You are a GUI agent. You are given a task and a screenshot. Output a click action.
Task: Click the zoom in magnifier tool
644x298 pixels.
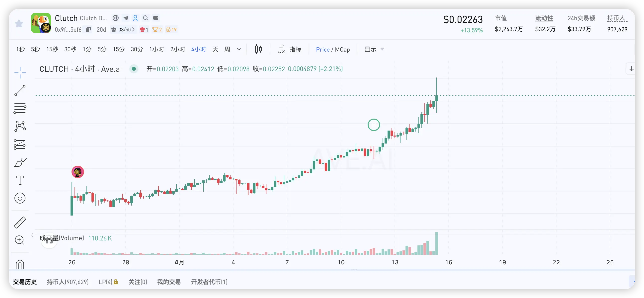click(19, 240)
